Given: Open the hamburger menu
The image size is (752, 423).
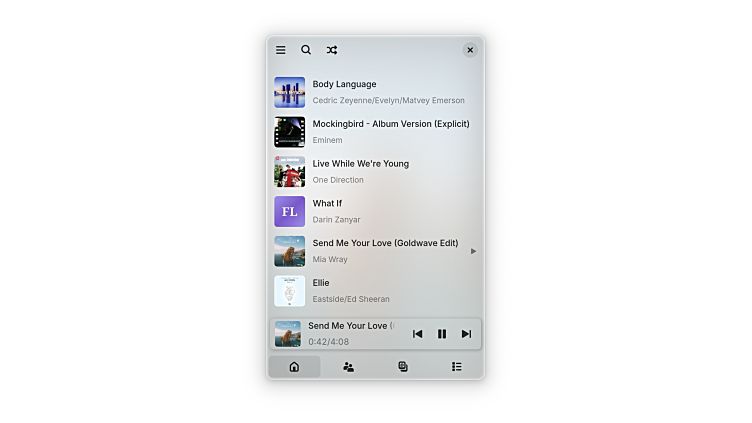Looking at the screenshot, I should click(281, 50).
